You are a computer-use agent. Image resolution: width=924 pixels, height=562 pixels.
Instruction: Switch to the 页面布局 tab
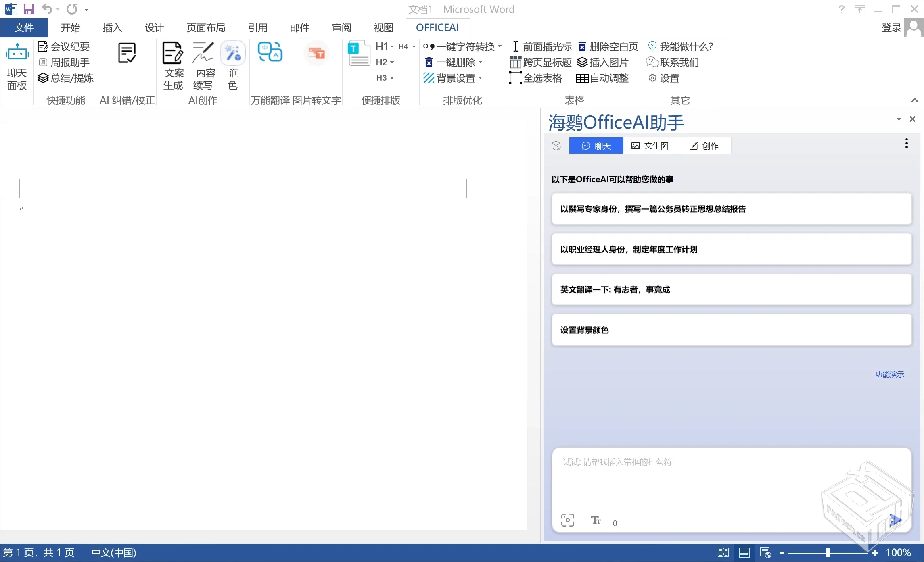206,28
